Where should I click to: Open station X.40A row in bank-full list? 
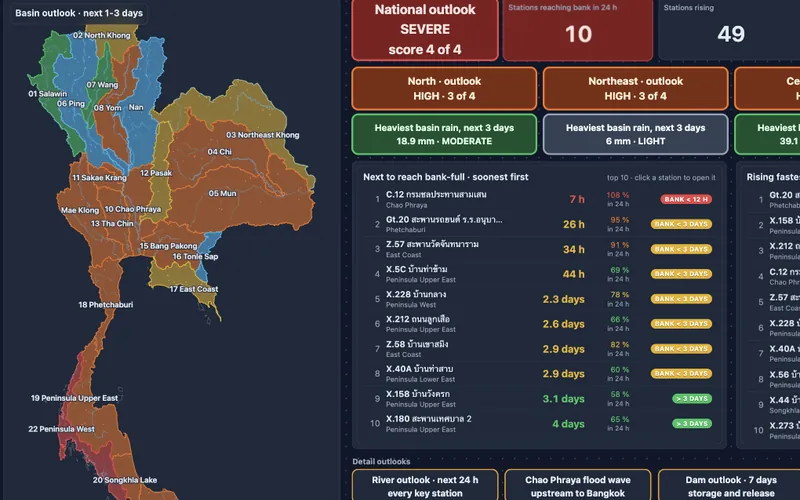541,373
